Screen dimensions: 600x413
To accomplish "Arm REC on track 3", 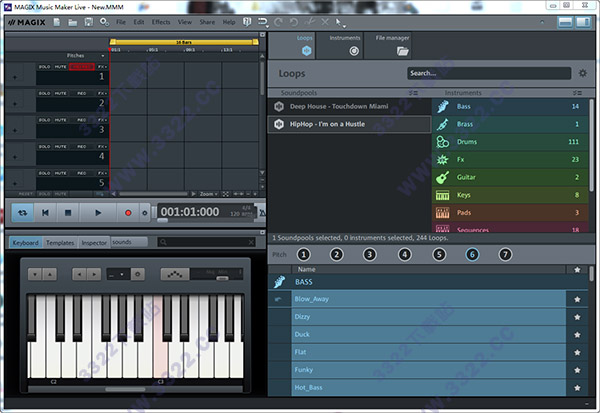I will point(82,120).
